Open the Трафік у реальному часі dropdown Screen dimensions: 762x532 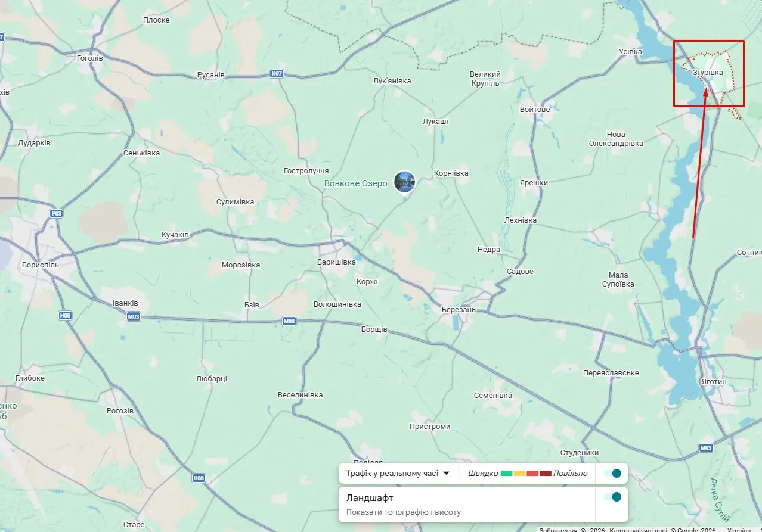click(x=392, y=474)
